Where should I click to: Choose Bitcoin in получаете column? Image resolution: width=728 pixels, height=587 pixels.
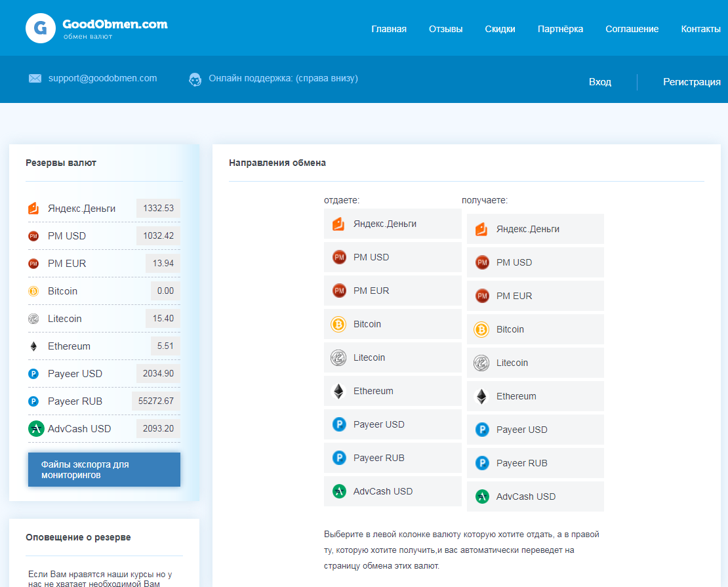(535, 329)
